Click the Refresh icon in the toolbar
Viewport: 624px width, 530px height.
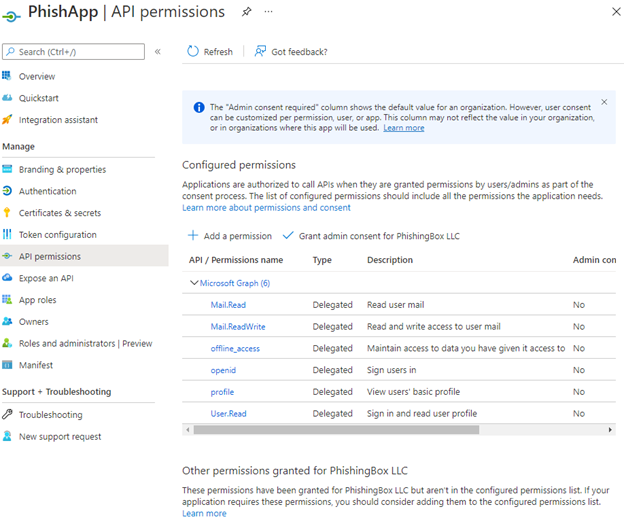[x=193, y=52]
